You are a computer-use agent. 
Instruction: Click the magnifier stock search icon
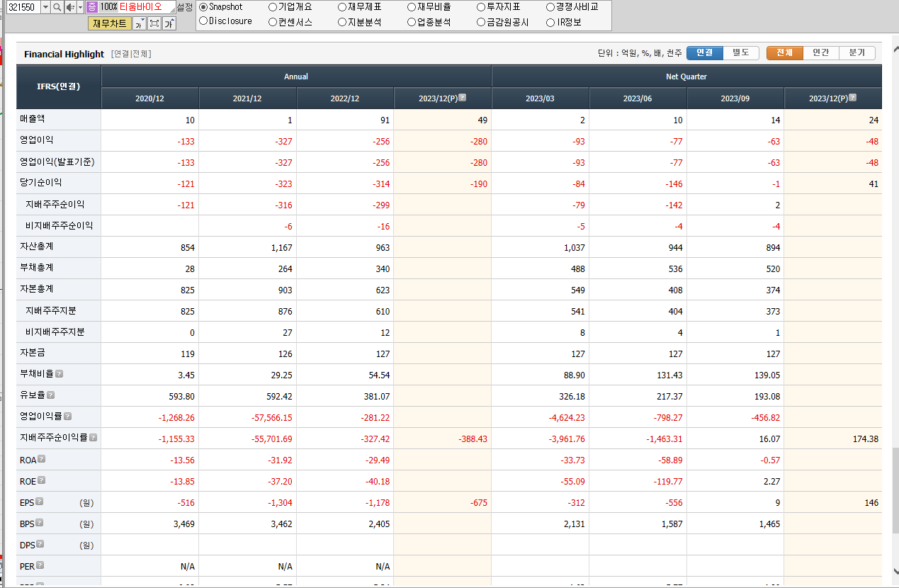[x=57, y=7]
